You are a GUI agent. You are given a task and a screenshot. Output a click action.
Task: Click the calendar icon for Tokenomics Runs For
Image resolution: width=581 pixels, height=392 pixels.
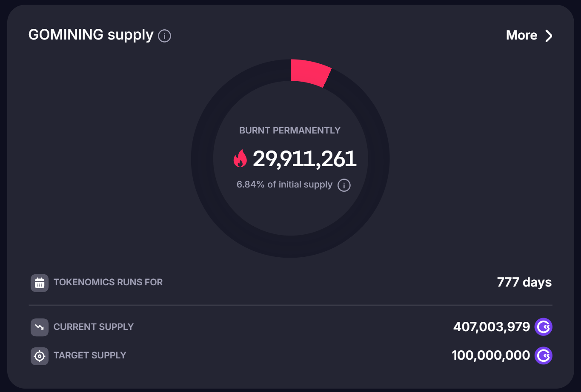coord(40,283)
